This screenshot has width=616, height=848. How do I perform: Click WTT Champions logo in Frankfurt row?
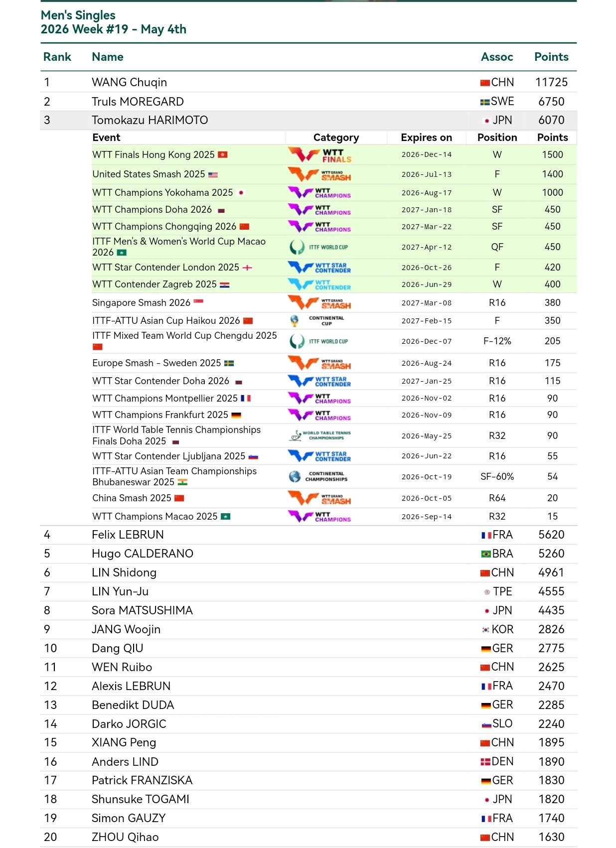click(x=319, y=415)
